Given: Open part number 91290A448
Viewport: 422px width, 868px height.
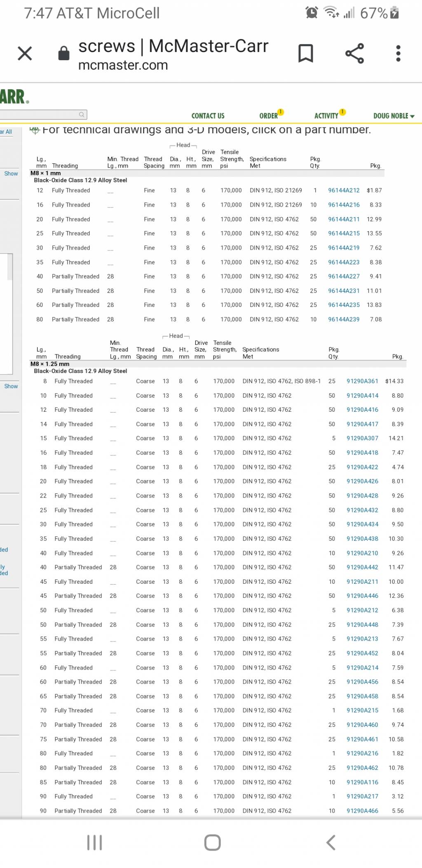Looking at the screenshot, I should tap(362, 624).
